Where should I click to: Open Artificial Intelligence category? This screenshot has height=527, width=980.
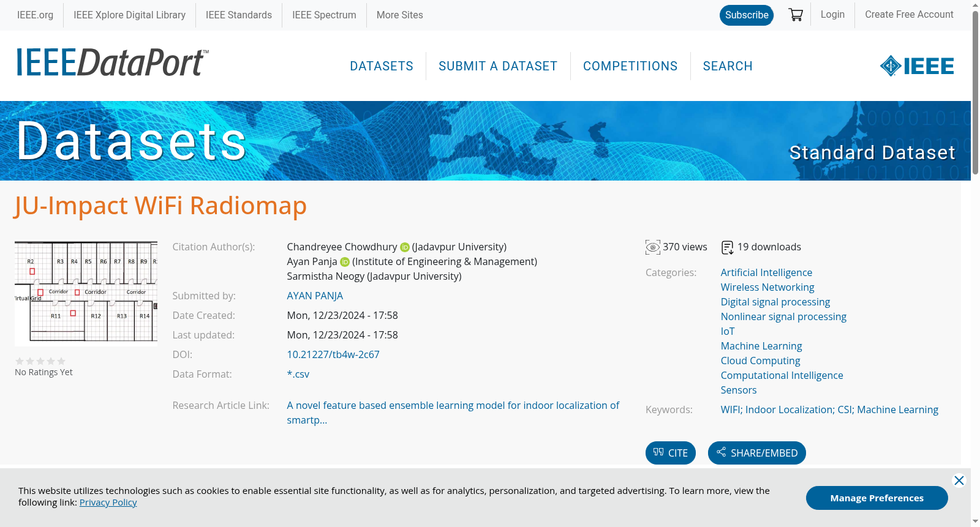click(766, 273)
